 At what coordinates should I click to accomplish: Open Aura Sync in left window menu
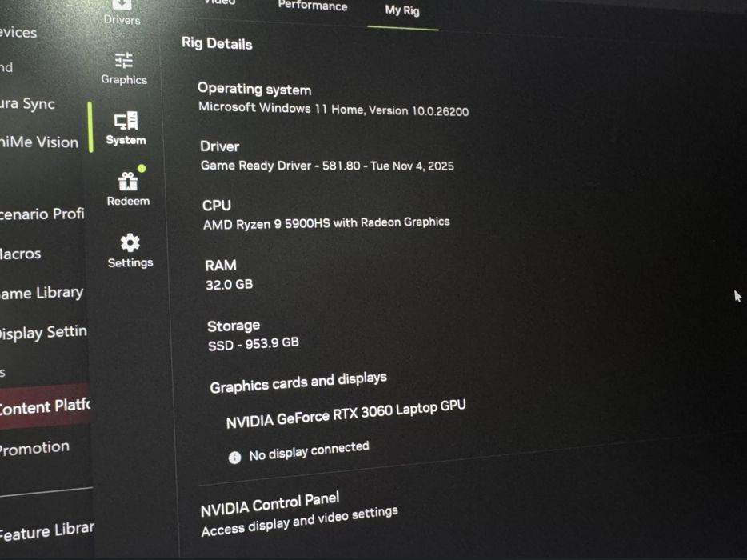[27, 104]
